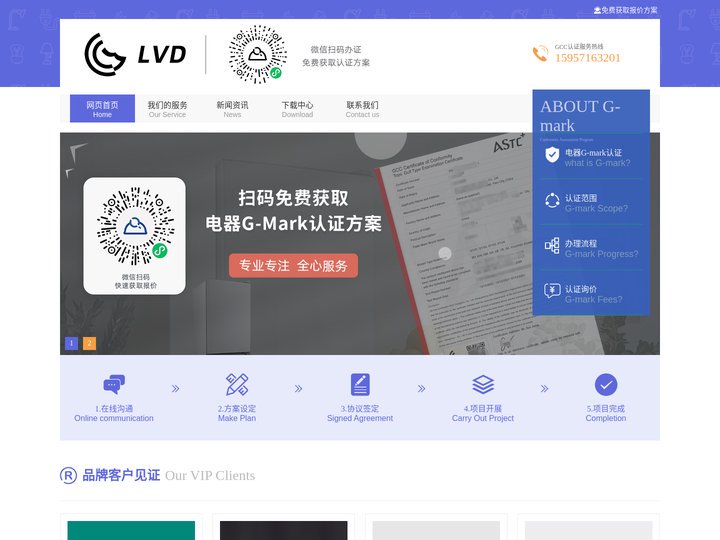
Task: Click the pencil-ruler icon for Make Plan
Action: (x=237, y=384)
